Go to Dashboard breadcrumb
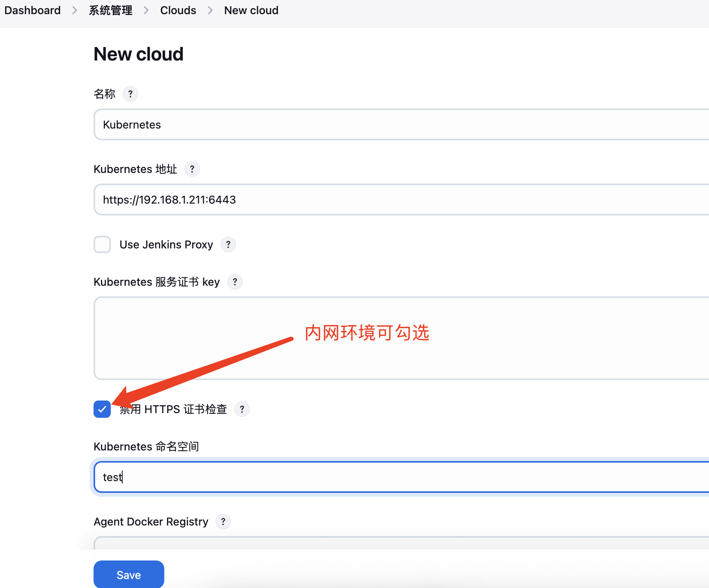This screenshot has height=588, width=709. tap(33, 10)
